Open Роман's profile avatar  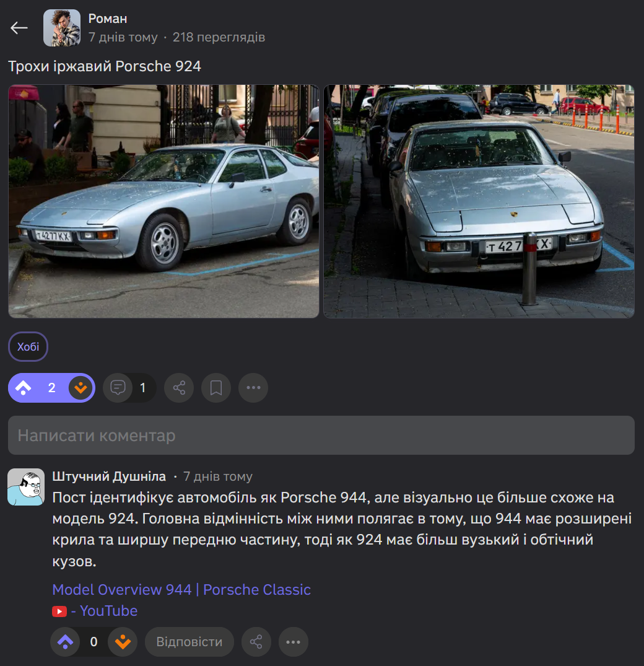pos(62,28)
